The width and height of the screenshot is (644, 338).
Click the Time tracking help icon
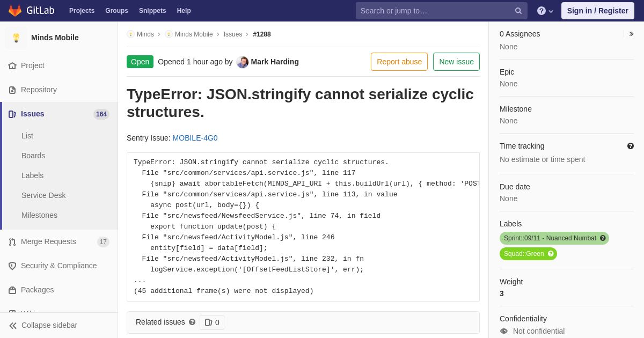631,146
